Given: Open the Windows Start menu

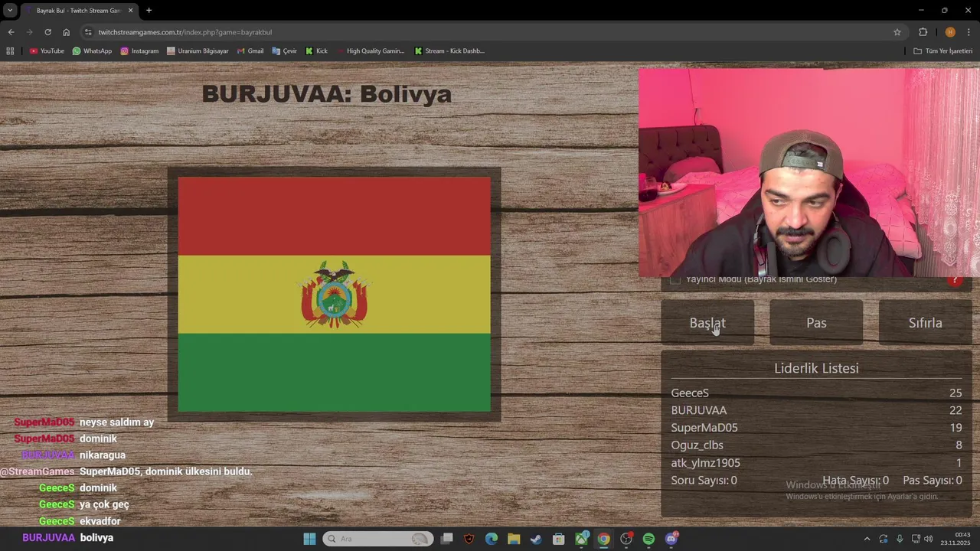Looking at the screenshot, I should [x=309, y=539].
